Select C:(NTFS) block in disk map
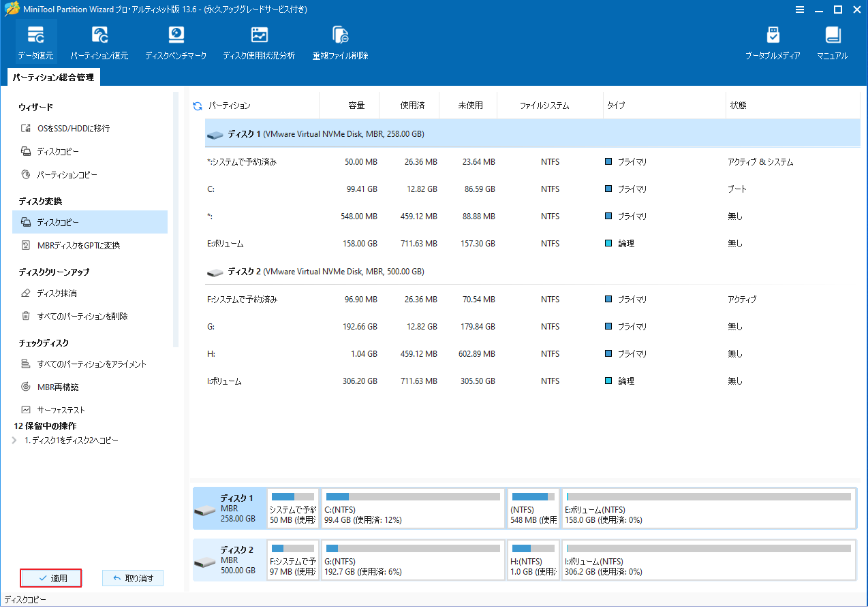The width and height of the screenshot is (868, 608). click(x=413, y=508)
